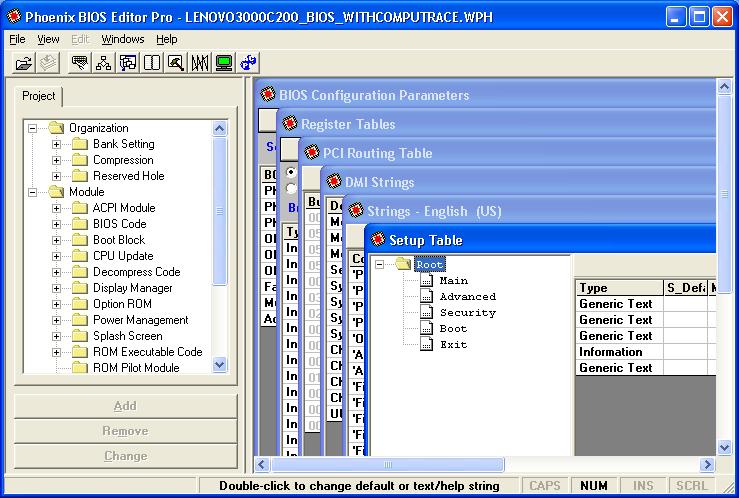Select the ROM Executable Code tree item
This screenshot has width=739, height=498.
(148, 352)
